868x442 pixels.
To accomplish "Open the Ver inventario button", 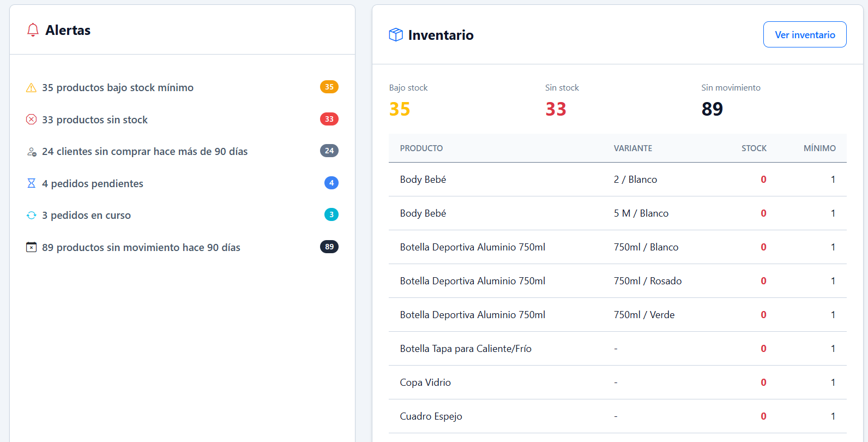I will (805, 34).
